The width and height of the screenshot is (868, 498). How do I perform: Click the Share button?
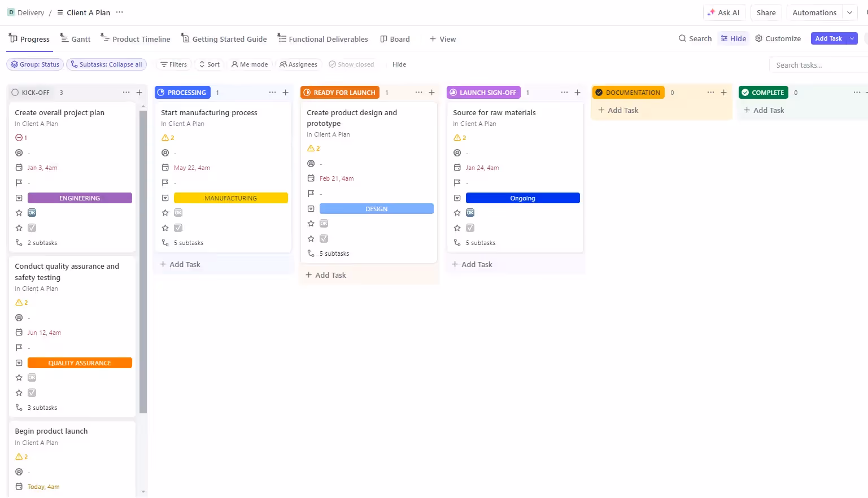click(766, 12)
